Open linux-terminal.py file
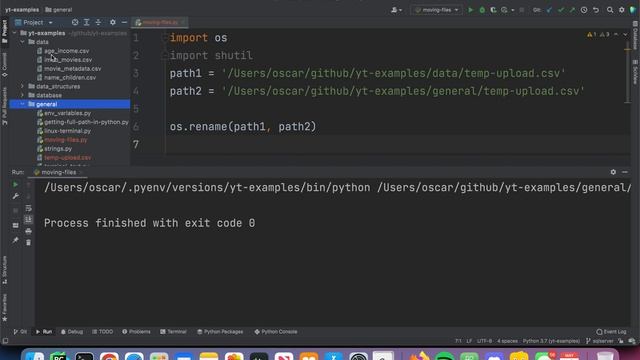This screenshot has width=640, height=360. tap(67, 131)
